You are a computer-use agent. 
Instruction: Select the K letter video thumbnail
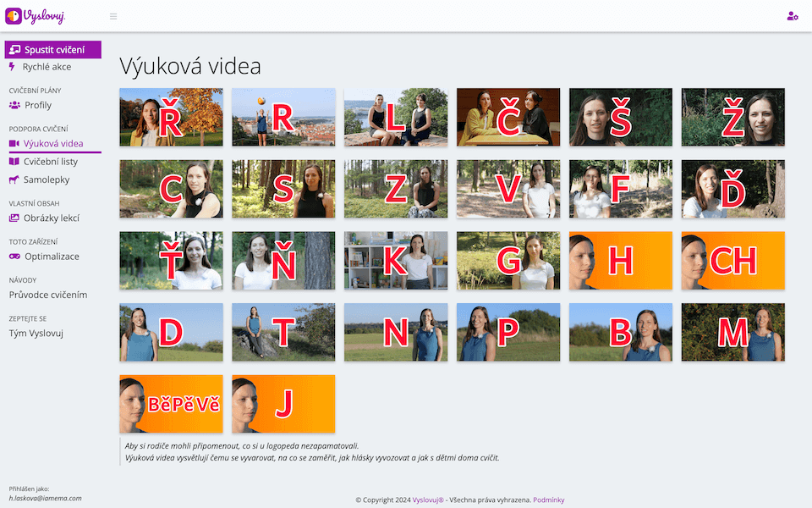point(396,261)
